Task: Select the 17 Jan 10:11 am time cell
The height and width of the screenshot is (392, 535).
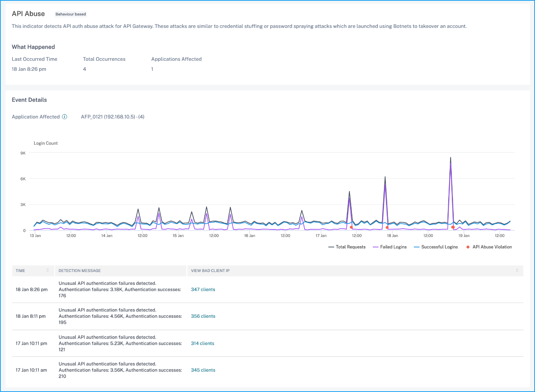Action: [x=31, y=370]
